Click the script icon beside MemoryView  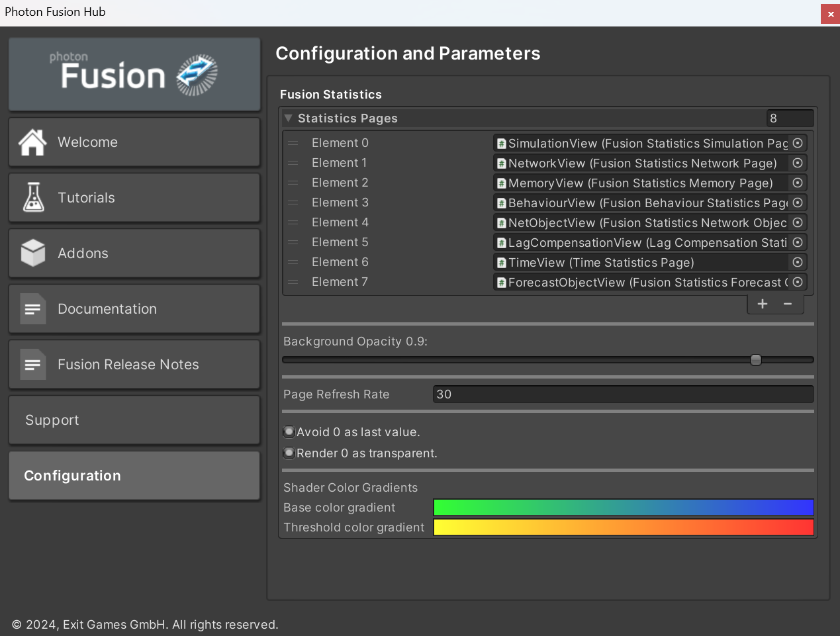(x=501, y=183)
